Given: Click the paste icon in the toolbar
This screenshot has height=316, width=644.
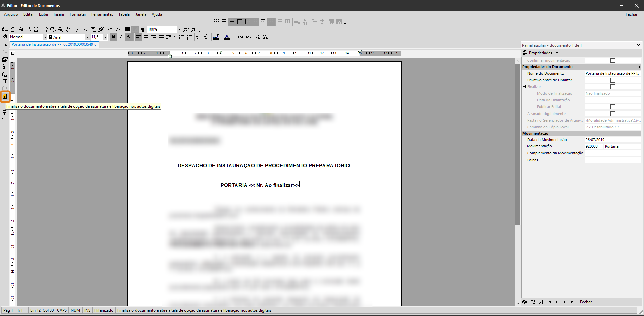Looking at the screenshot, I should pos(93,29).
